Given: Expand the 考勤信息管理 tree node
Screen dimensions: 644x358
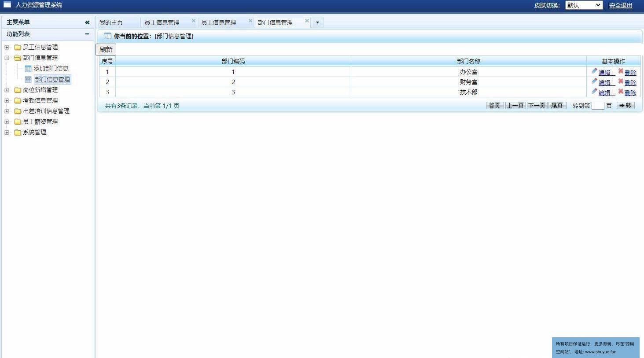Looking at the screenshot, I should click(x=7, y=100).
